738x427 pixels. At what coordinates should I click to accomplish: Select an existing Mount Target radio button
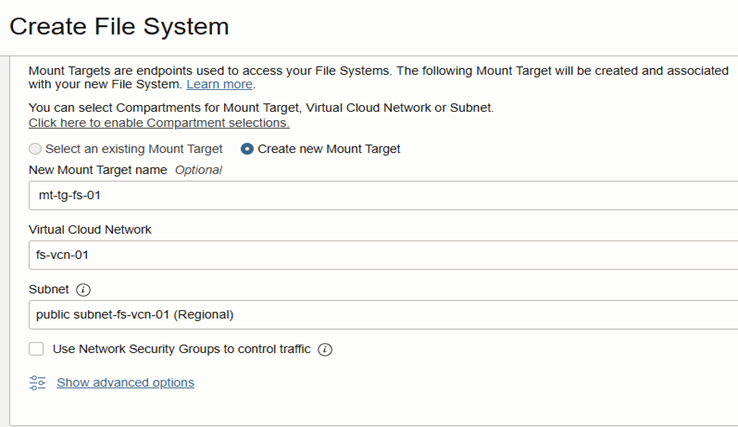point(36,149)
